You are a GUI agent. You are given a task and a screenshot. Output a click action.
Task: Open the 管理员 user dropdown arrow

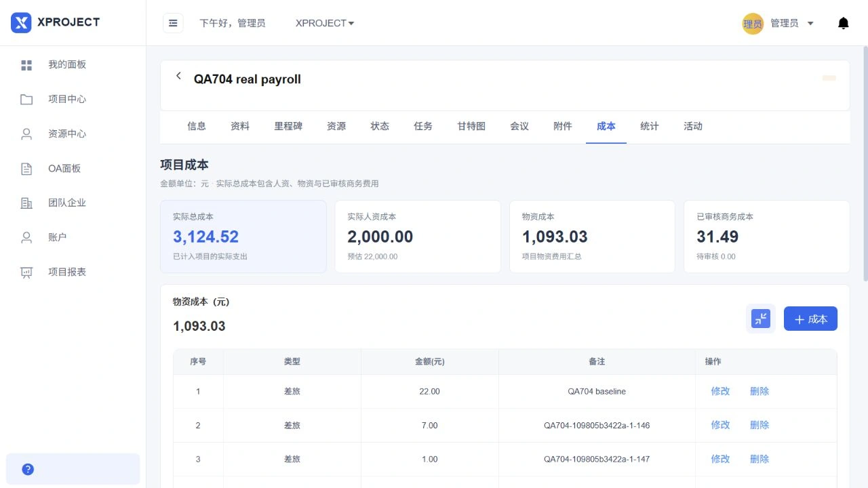coord(810,24)
